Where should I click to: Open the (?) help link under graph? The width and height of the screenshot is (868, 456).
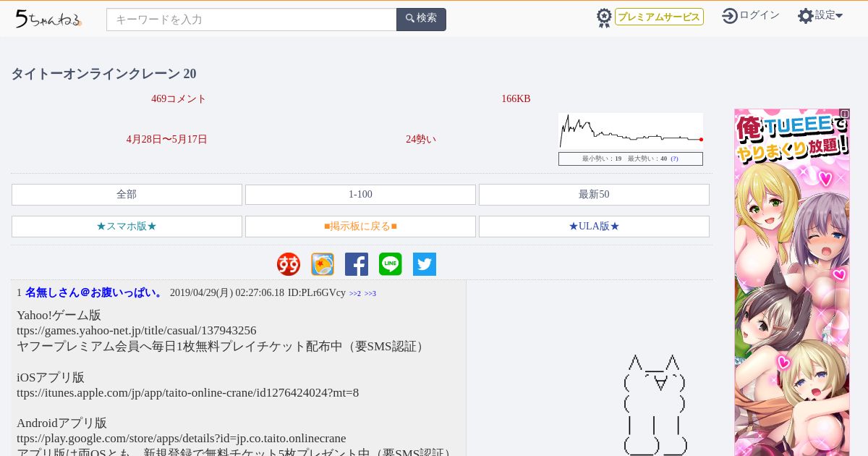coord(674,159)
